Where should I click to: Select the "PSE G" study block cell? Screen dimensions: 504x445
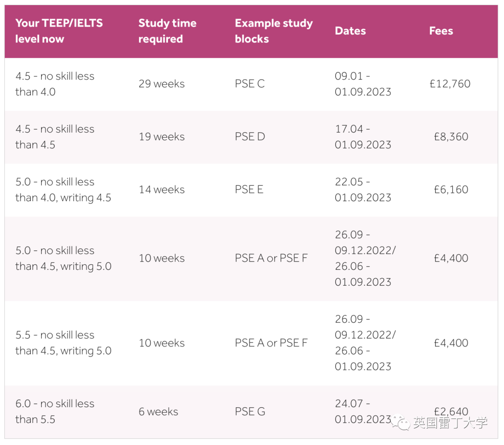[x=250, y=412]
